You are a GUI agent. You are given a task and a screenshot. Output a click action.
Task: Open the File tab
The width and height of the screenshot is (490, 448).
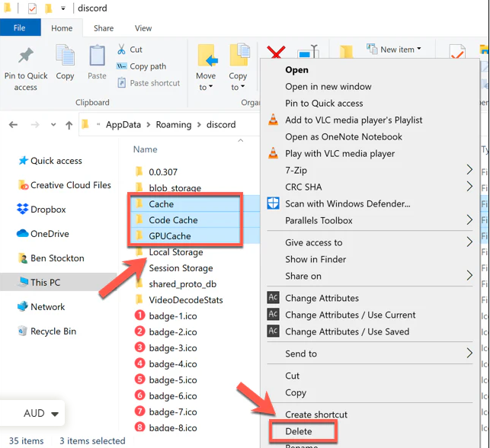(19, 27)
